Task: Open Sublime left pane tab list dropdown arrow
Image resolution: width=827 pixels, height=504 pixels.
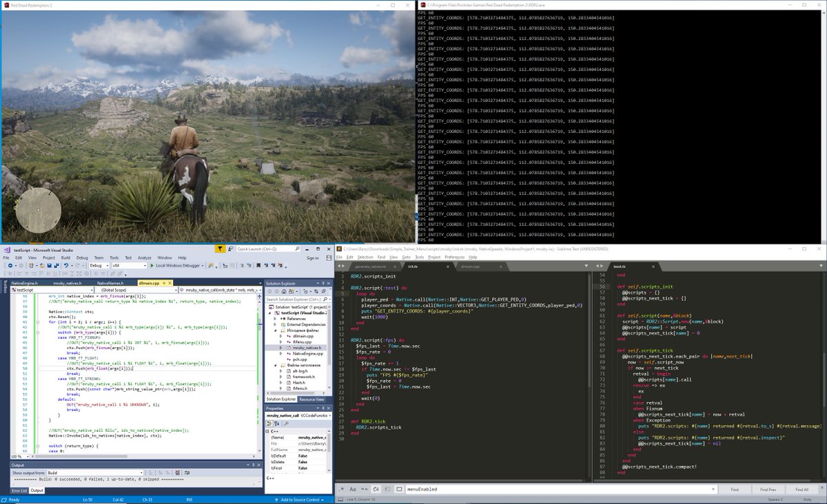Action: click(x=586, y=266)
